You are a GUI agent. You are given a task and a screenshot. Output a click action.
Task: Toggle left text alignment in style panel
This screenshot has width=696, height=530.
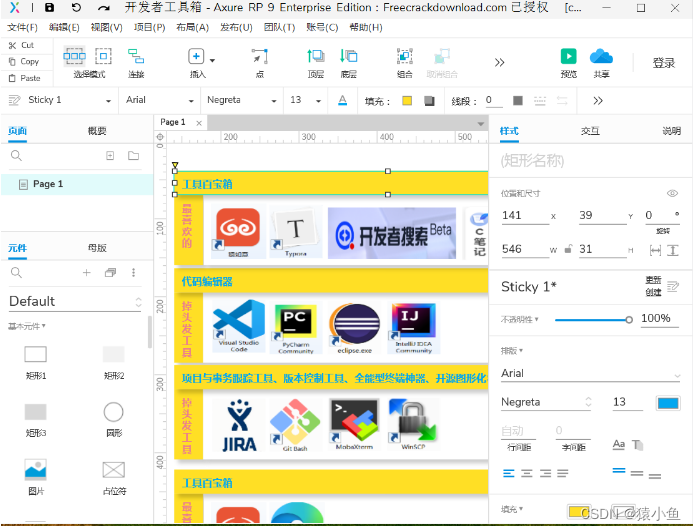click(509, 473)
